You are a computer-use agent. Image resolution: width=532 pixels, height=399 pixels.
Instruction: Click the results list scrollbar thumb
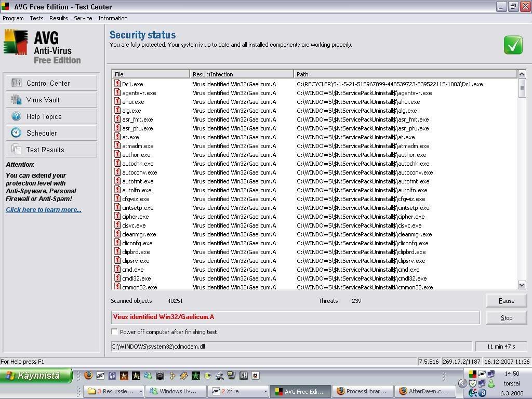[x=522, y=88]
